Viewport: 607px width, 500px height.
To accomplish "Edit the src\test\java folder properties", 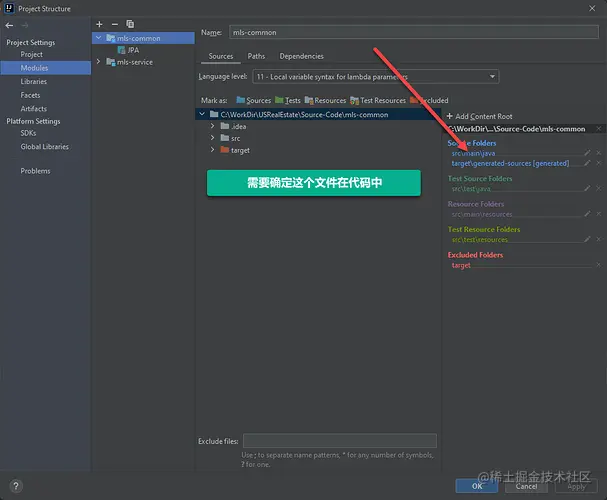I will tap(587, 188).
